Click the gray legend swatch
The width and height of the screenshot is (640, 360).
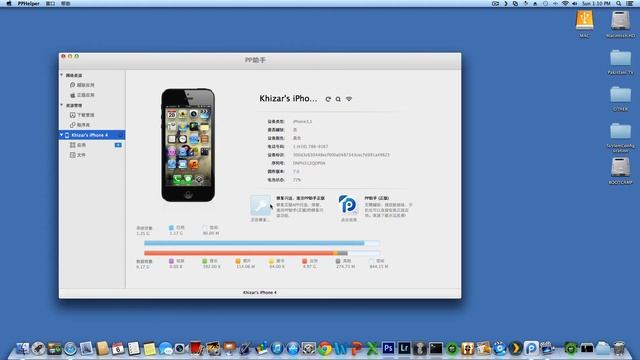coord(338,261)
